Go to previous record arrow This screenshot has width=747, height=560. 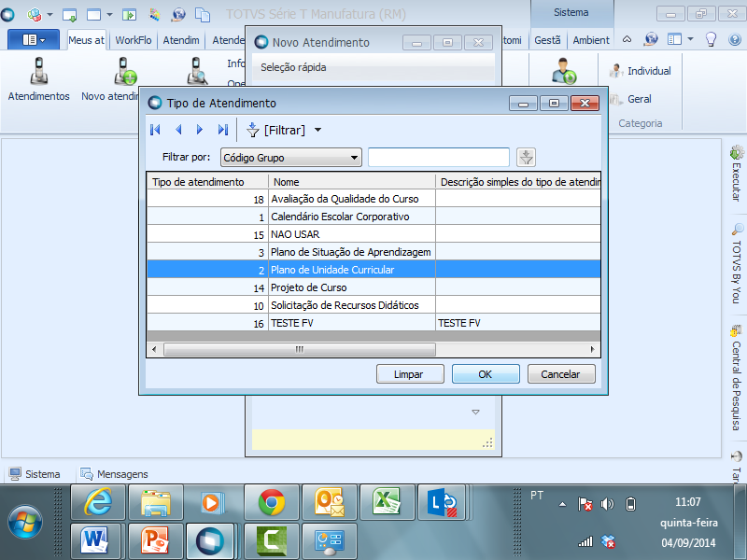178,130
